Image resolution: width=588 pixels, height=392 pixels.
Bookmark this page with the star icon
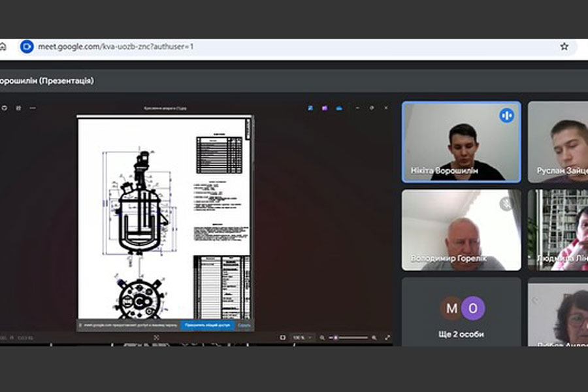[x=564, y=46]
